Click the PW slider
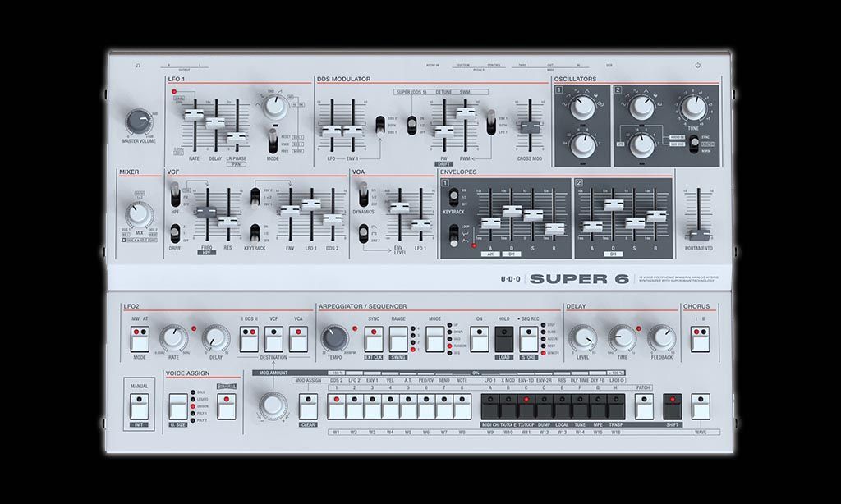This screenshot has width=841, height=504. (444, 131)
